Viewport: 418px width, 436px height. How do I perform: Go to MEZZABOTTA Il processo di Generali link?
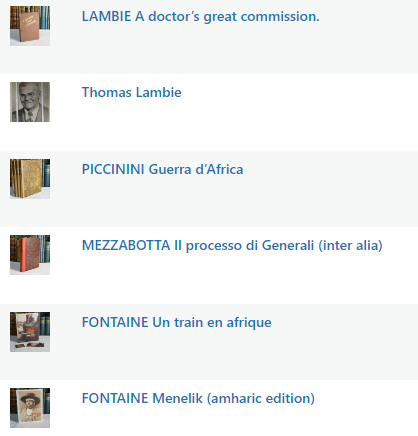pyautogui.click(x=232, y=246)
